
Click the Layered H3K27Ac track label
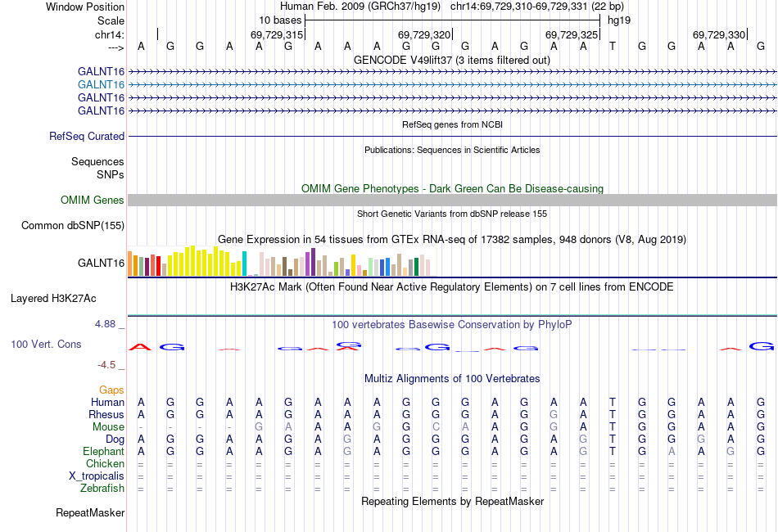pos(53,299)
